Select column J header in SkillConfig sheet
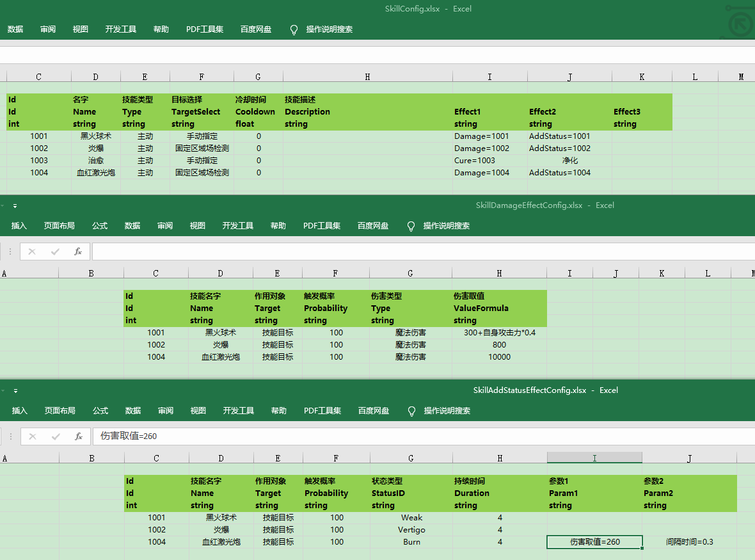 [569, 77]
